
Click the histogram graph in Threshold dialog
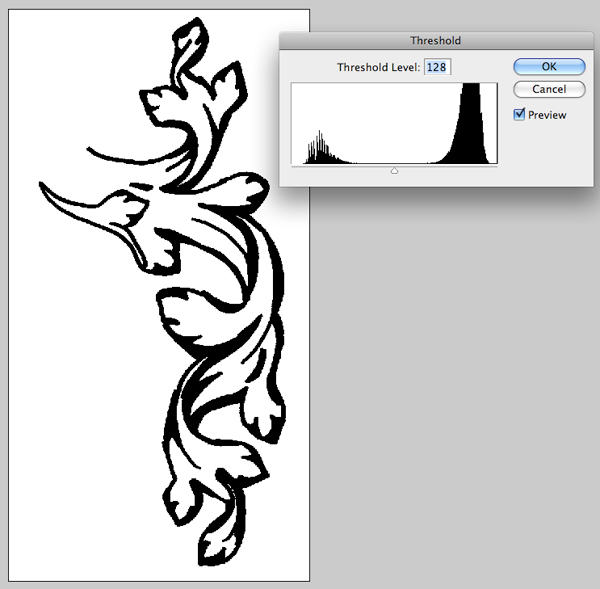tap(394, 123)
